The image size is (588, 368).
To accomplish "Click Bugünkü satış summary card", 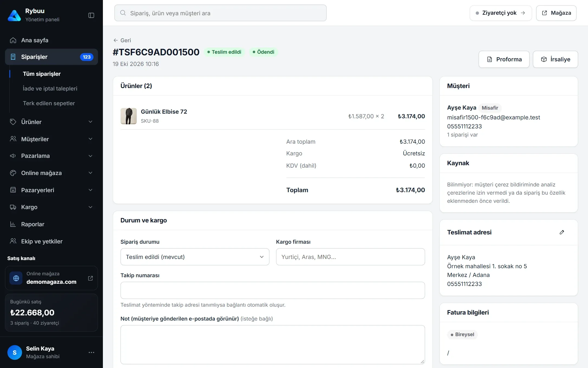I will tap(51, 312).
